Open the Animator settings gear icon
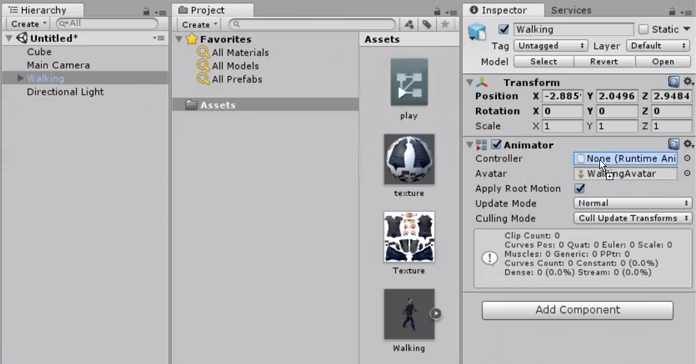This screenshot has height=364, width=696. [x=688, y=144]
